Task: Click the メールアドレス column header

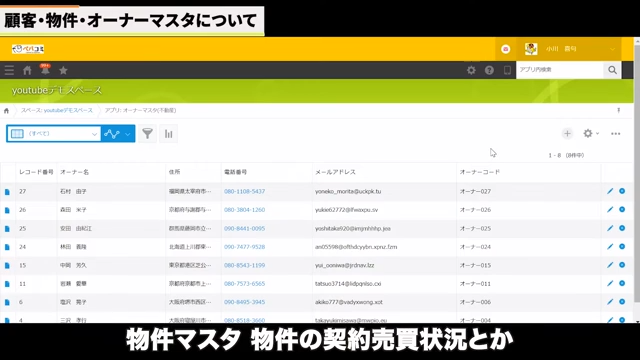Action: point(335,172)
